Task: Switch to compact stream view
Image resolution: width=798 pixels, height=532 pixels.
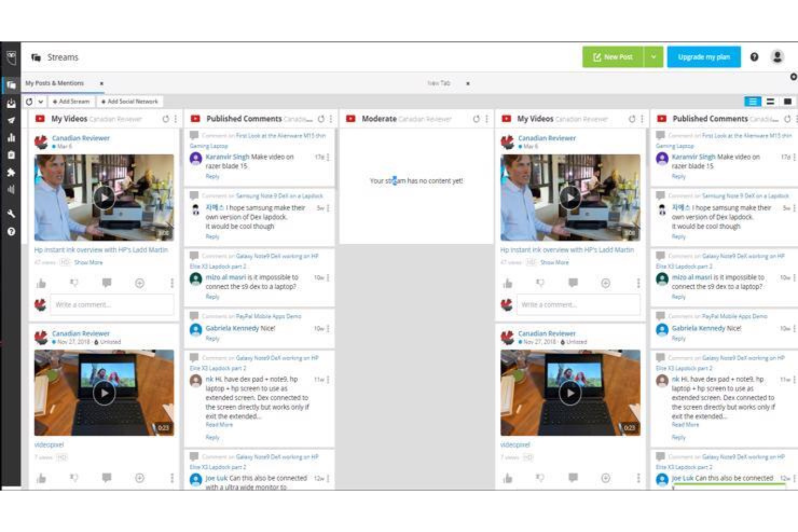Action: point(787,101)
